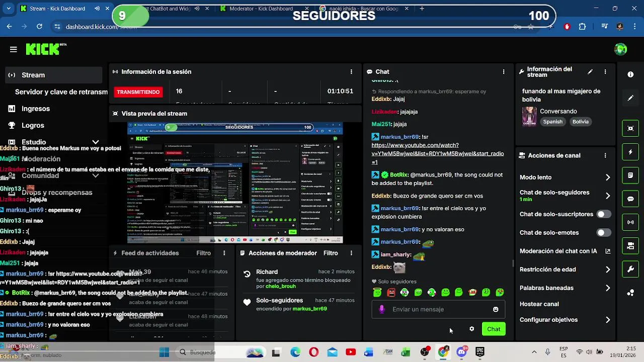This screenshot has height=362, width=644.
Task: Click the Bolivia tag
Action: point(580,122)
